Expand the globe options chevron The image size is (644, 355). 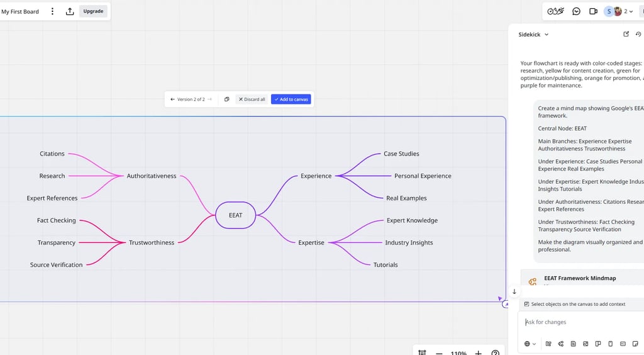pyautogui.click(x=535, y=344)
